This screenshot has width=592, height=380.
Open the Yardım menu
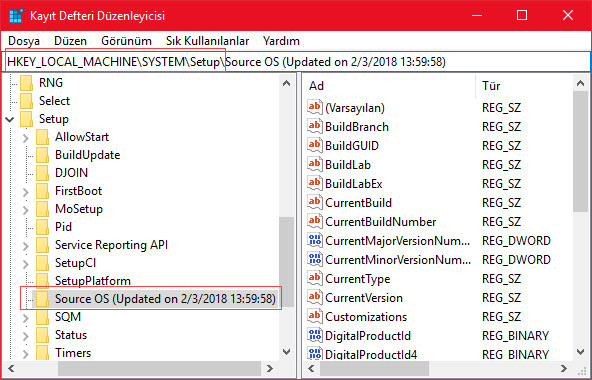point(281,41)
